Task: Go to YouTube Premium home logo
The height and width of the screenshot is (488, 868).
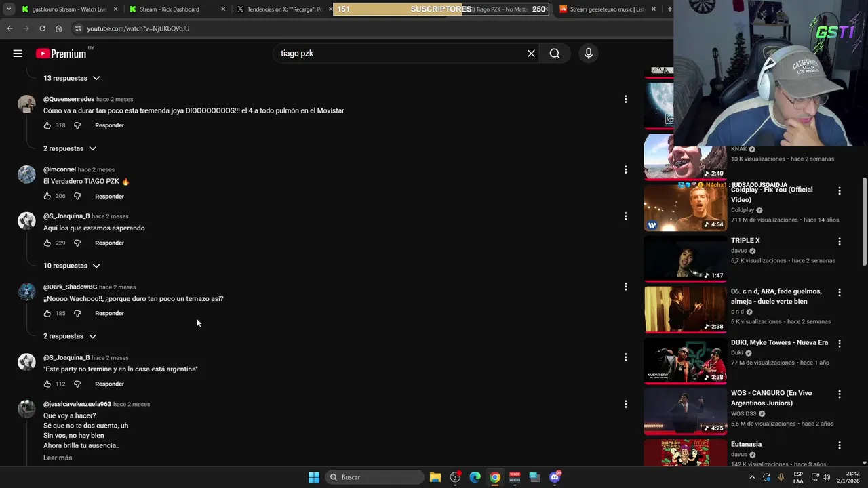Action: pyautogui.click(x=61, y=54)
